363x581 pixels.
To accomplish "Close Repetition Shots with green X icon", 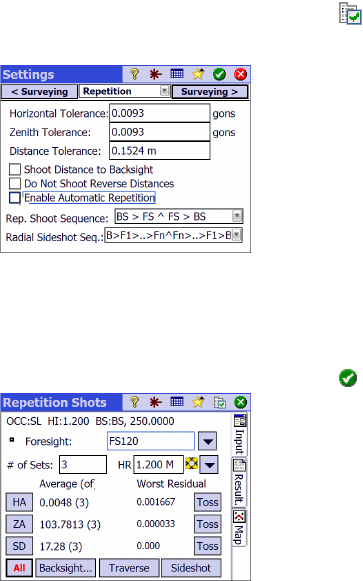I will pyautogui.click(x=240, y=402).
